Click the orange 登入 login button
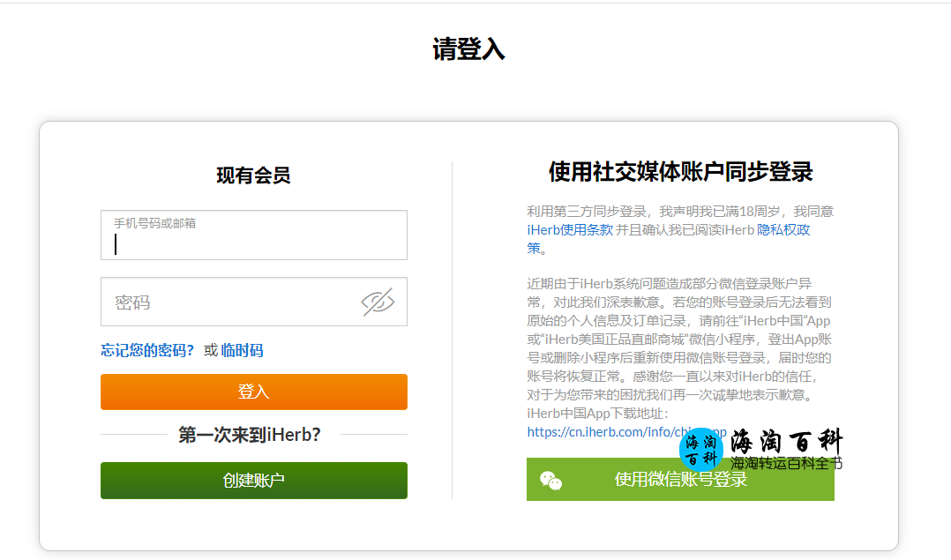The image size is (951, 560). [x=253, y=392]
